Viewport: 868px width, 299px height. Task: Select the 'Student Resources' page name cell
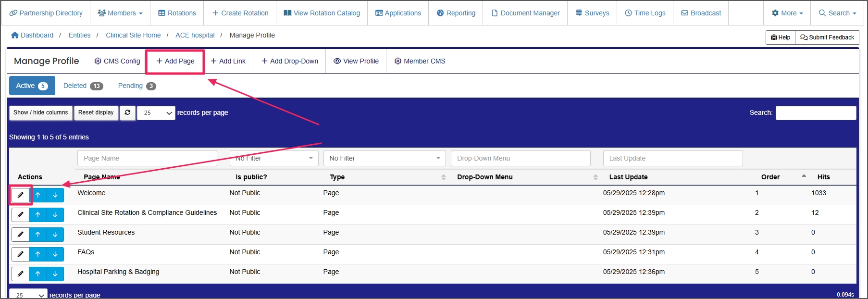coord(106,232)
